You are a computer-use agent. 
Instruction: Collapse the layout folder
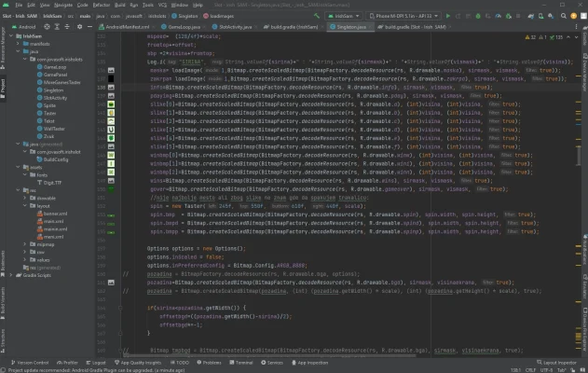(25, 206)
